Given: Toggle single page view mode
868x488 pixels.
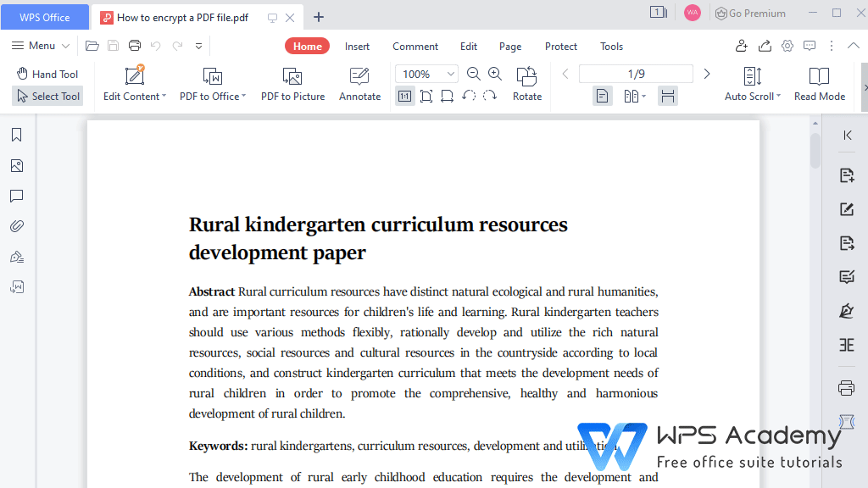Looking at the screenshot, I should (x=603, y=97).
